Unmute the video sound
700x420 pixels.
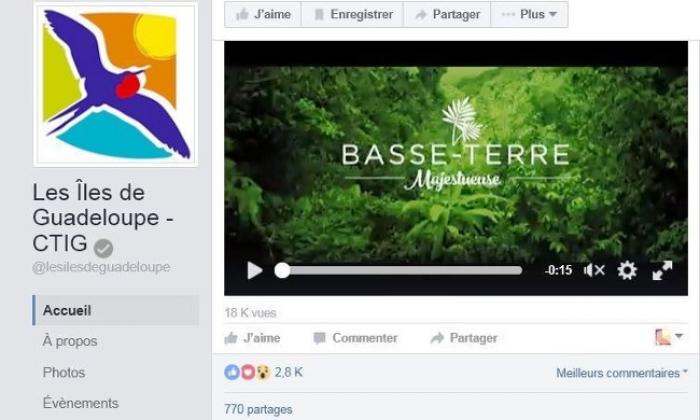(594, 270)
